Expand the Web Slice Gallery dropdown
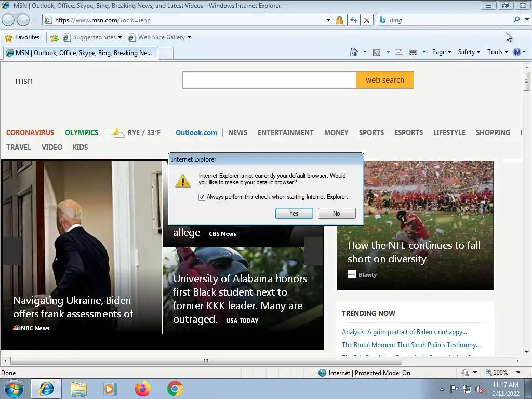Screen dimensions: 532x399 (x=189, y=37)
